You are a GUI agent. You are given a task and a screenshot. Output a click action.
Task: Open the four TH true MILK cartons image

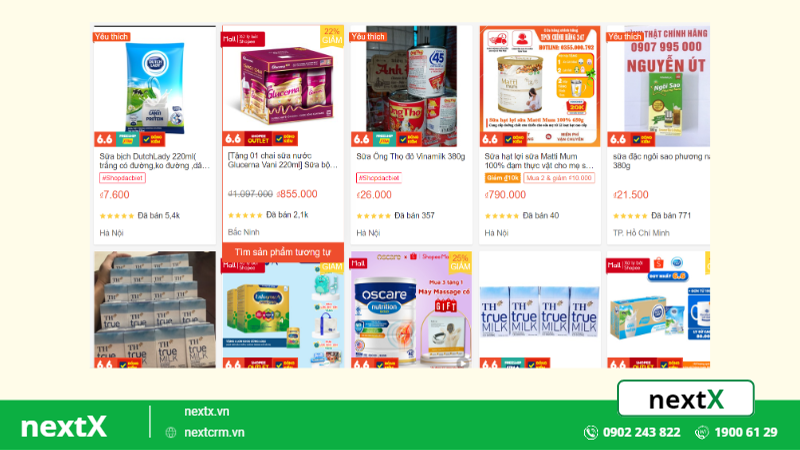pos(540,310)
